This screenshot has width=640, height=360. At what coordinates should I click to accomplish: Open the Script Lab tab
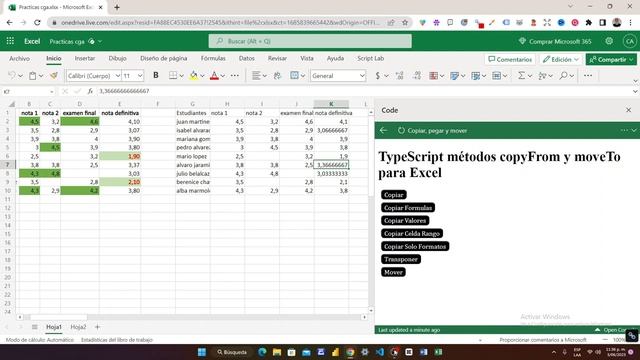(x=371, y=58)
